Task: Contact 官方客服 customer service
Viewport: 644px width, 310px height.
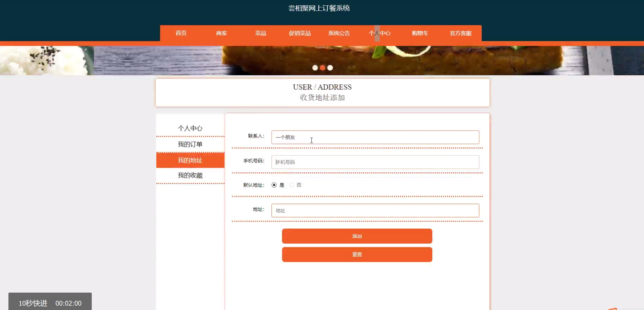Action: tap(461, 33)
